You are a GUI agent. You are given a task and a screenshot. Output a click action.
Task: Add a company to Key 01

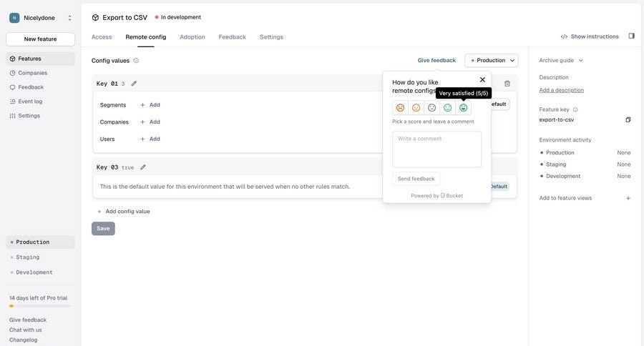point(150,122)
